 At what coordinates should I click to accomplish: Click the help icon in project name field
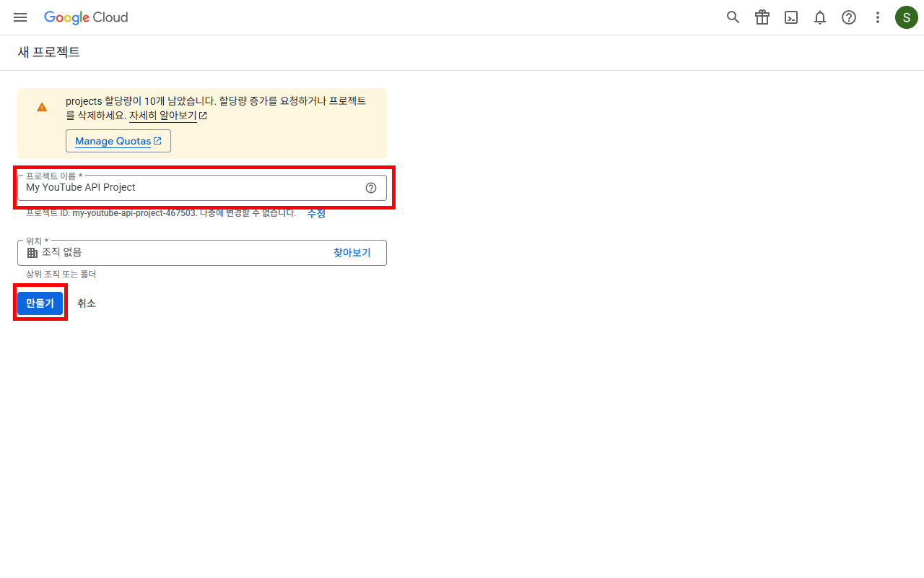click(371, 188)
